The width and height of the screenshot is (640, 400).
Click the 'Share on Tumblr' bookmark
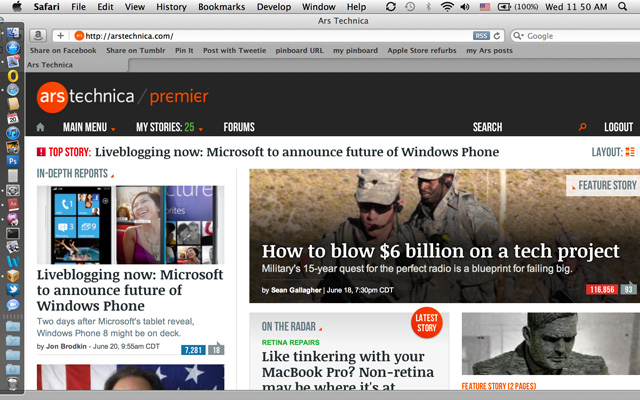pos(136,51)
